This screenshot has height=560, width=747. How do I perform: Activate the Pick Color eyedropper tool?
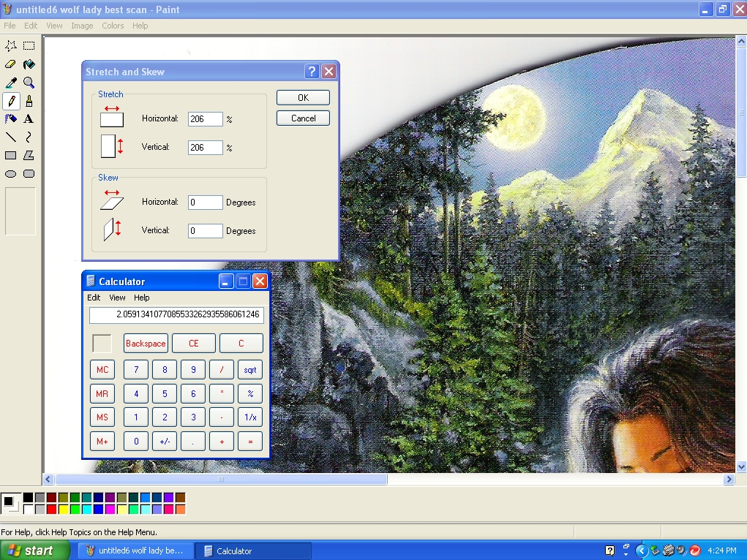click(11, 83)
